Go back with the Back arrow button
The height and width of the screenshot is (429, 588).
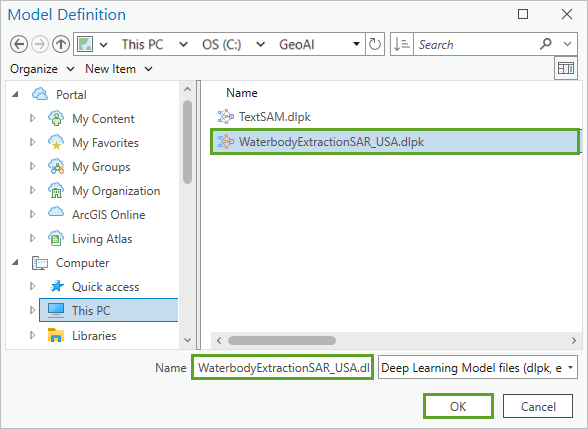click(19, 45)
